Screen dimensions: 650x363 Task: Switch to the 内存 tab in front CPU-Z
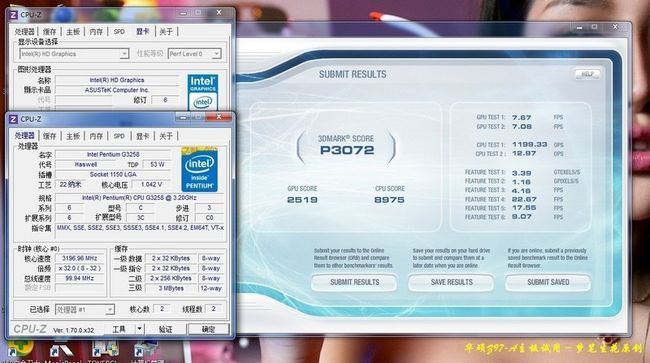pyautogui.click(x=96, y=136)
